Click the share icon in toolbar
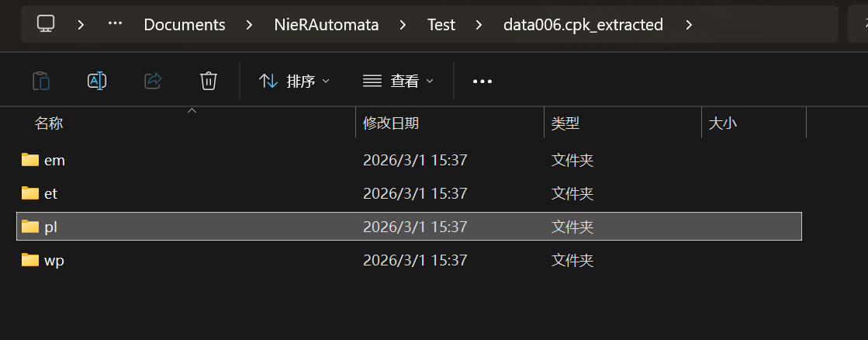Viewport: 868px width, 340px height. (x=154, y=81)
